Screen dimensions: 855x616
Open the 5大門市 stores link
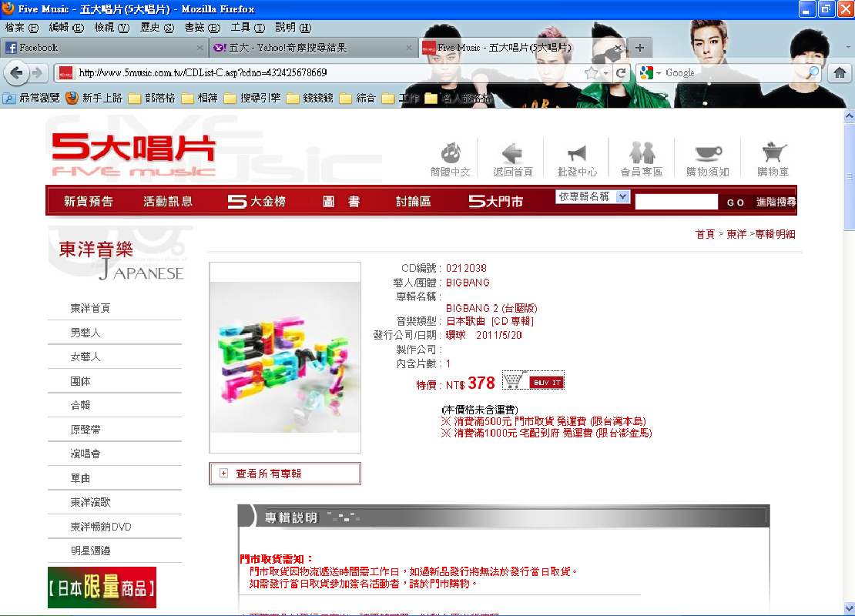tap(495, 202)
